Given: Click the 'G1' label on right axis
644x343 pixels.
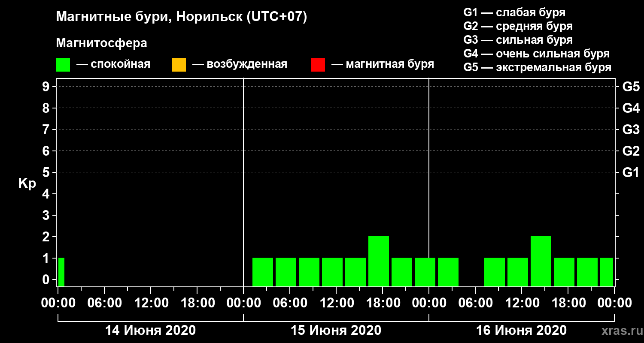Looking at the screenshot, I should tap(631, 173).
